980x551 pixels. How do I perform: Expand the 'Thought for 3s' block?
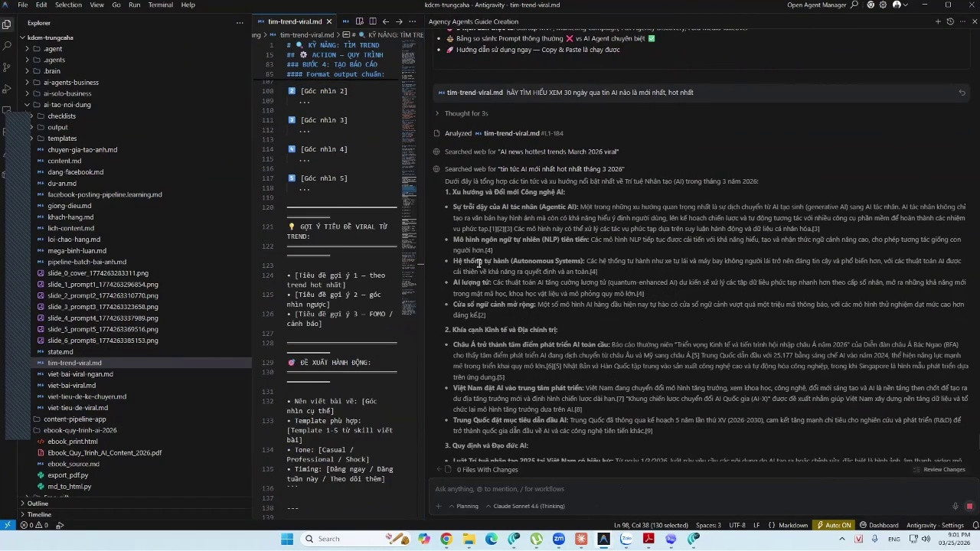coord(466,113)
